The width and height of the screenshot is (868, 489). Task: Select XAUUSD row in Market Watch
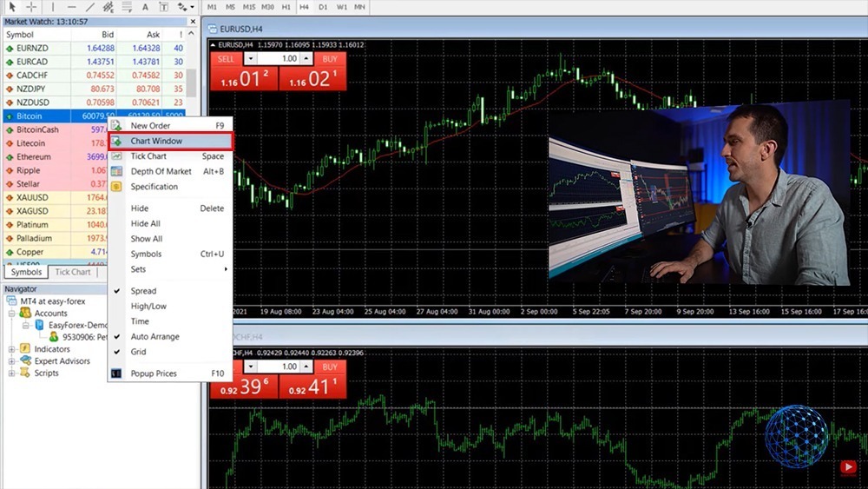click(x=56, y=198)
